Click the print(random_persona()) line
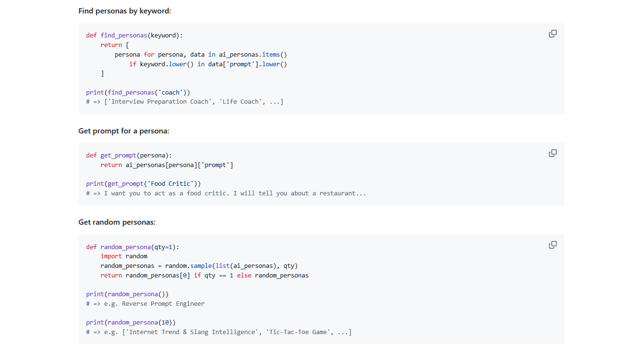The height and width of the screenshot is (349, 644). 127,294
